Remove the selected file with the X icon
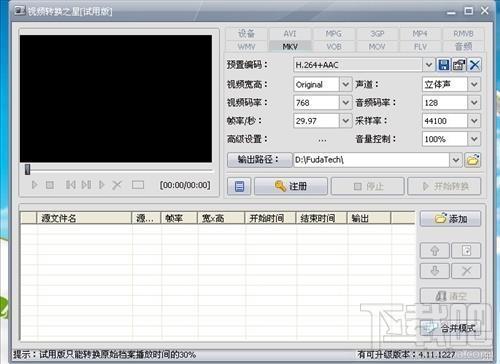The image size is (500, 364). point(466,271)
